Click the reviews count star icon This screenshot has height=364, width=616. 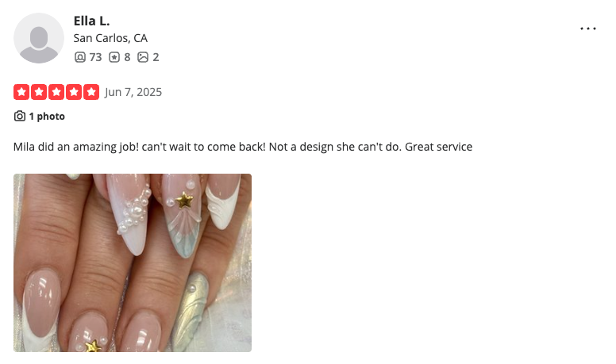tap(114, 57)
